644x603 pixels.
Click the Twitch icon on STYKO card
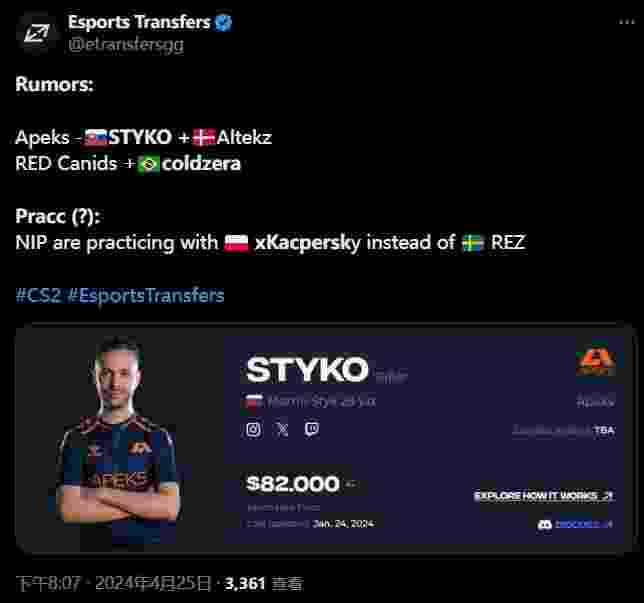coord(312,429)
